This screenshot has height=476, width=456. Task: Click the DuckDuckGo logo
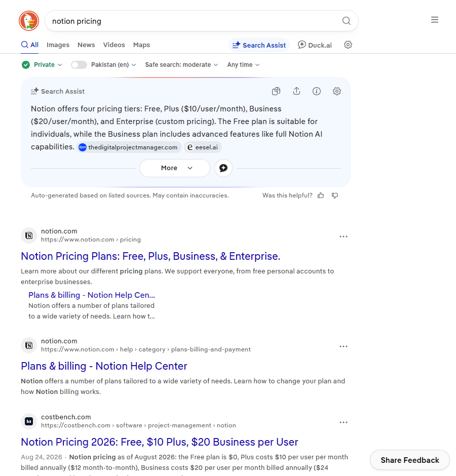(x=29, y=21)
